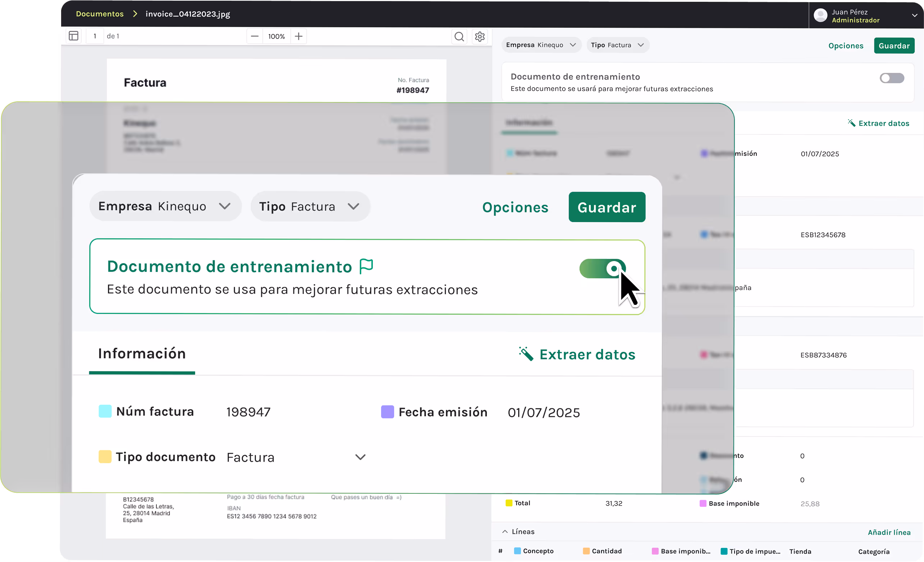Enable the small gray training document switch
924x562 pixels.
[x=891, y=78]
